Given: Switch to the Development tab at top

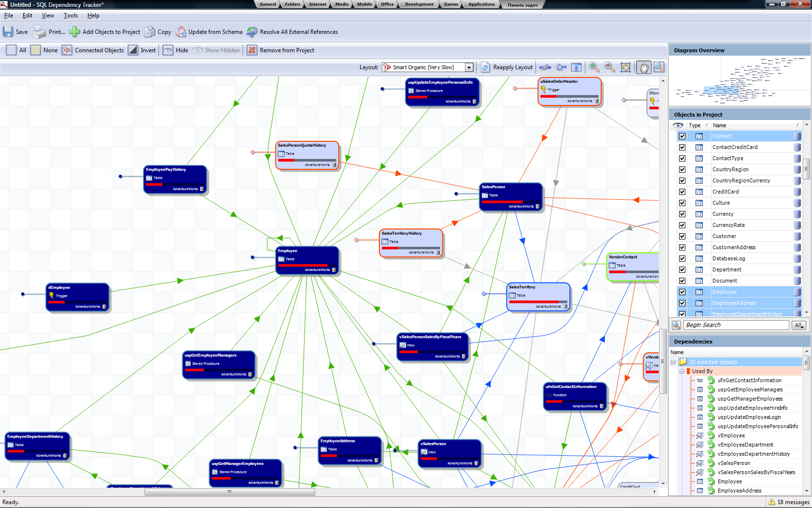Looking at the screenshot, I should click(419, 4).
